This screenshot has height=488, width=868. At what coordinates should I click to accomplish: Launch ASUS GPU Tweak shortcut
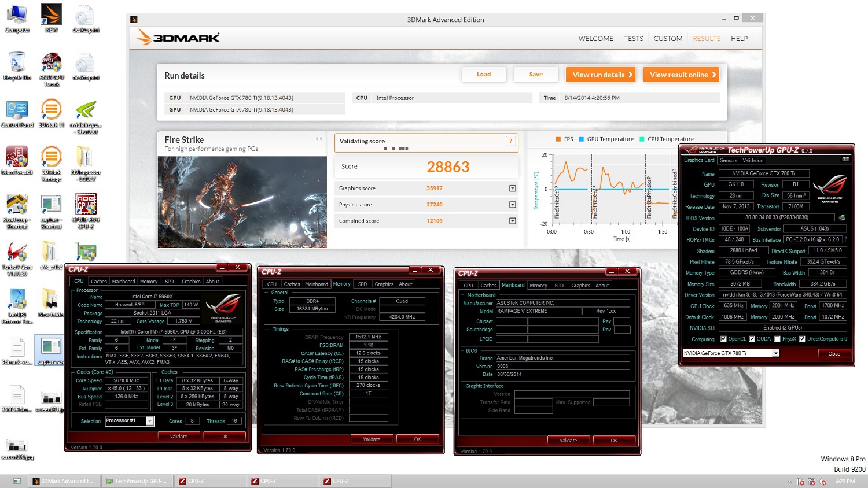(x=52, y=69)
